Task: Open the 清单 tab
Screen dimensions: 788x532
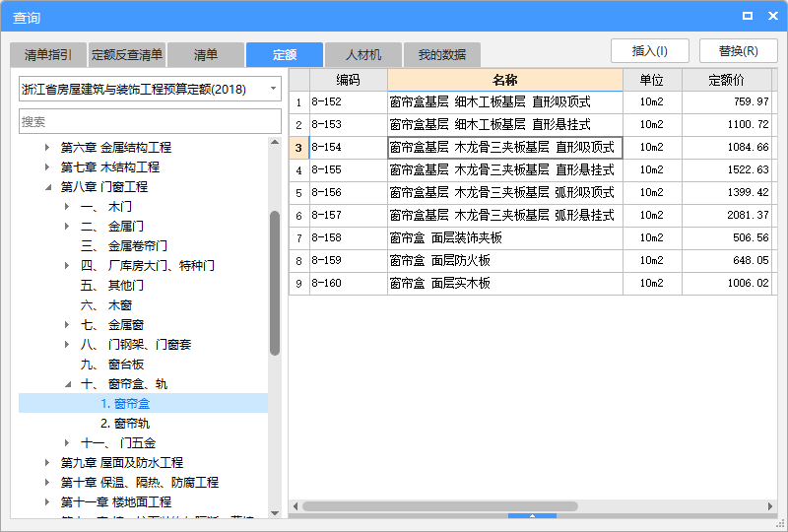Action: pyautogui.click(x=206, y=55)
